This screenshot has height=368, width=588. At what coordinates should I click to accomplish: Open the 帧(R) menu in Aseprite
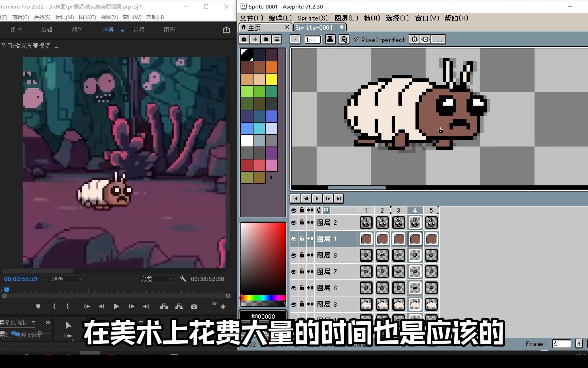pyautogui.click(x=372, y=18)
